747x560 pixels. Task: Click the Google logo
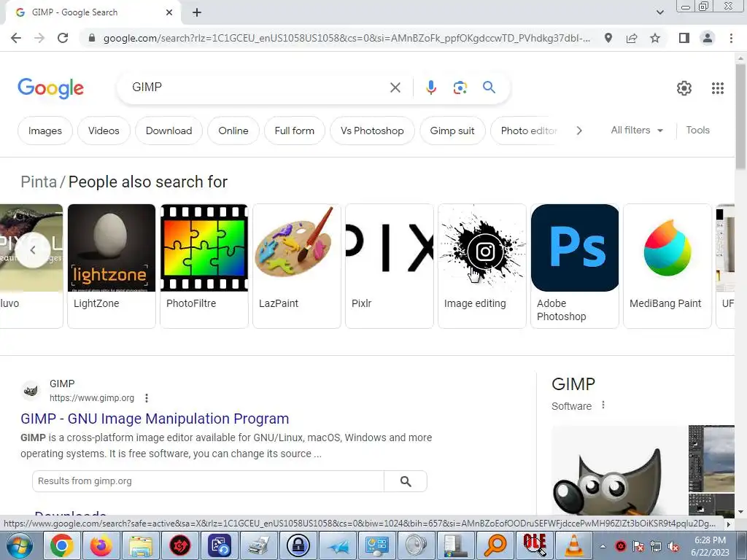pos(50,88)
